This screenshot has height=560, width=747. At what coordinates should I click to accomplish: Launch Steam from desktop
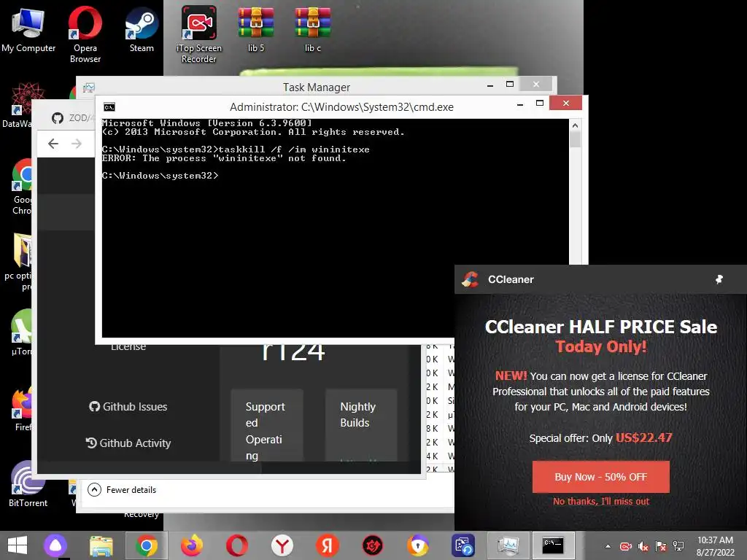[142, 29]
